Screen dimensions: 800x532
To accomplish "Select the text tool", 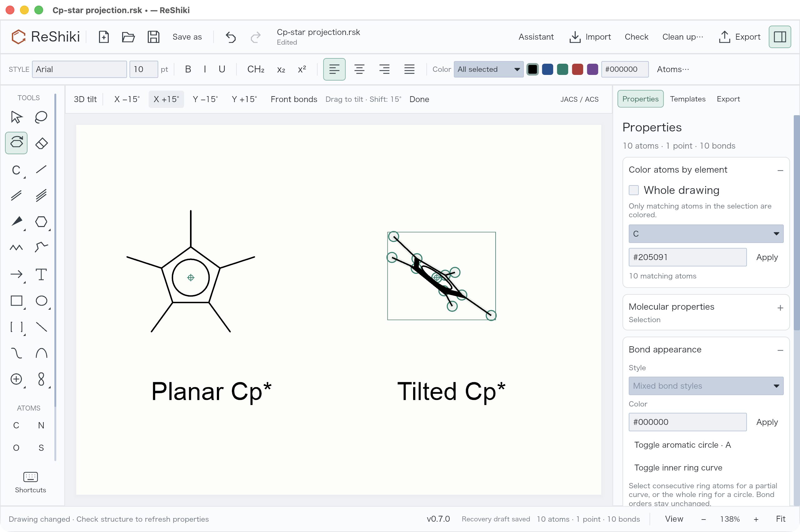I will click(x=41, y=274).
